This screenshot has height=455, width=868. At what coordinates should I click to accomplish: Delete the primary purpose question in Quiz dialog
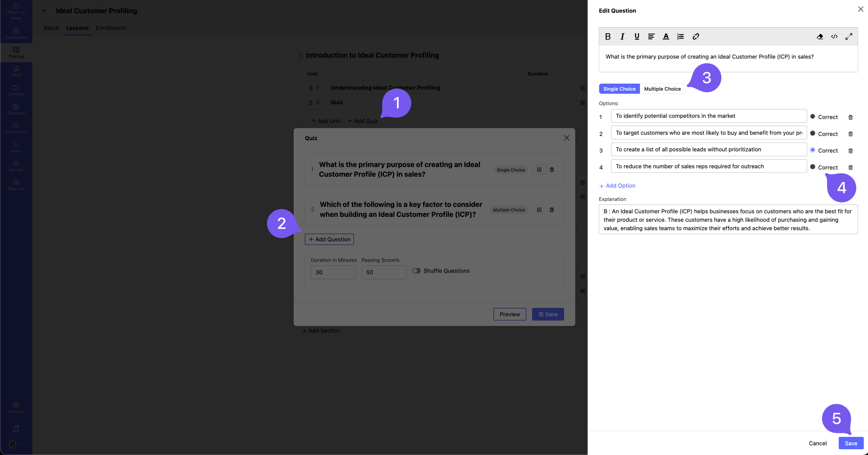pos(552,170)
